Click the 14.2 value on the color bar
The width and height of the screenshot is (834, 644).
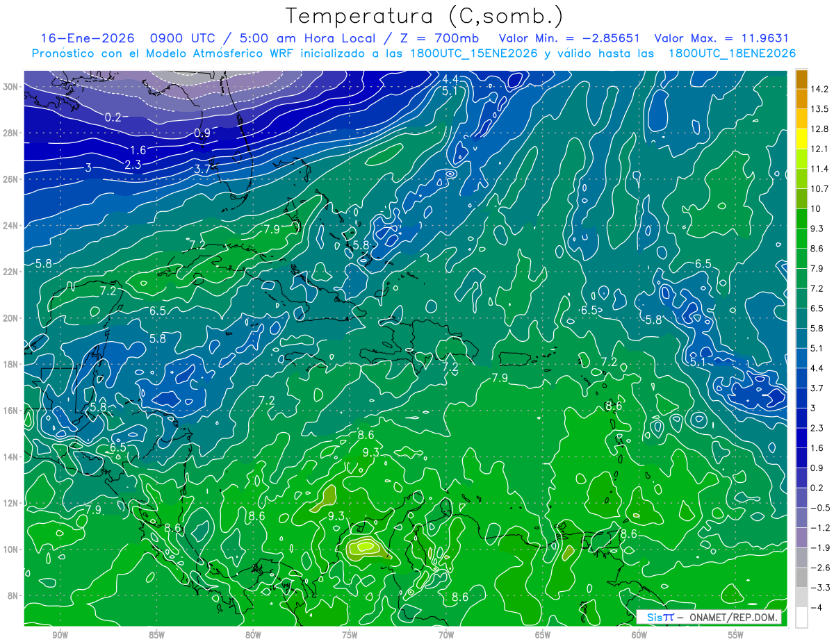point(820,89)
